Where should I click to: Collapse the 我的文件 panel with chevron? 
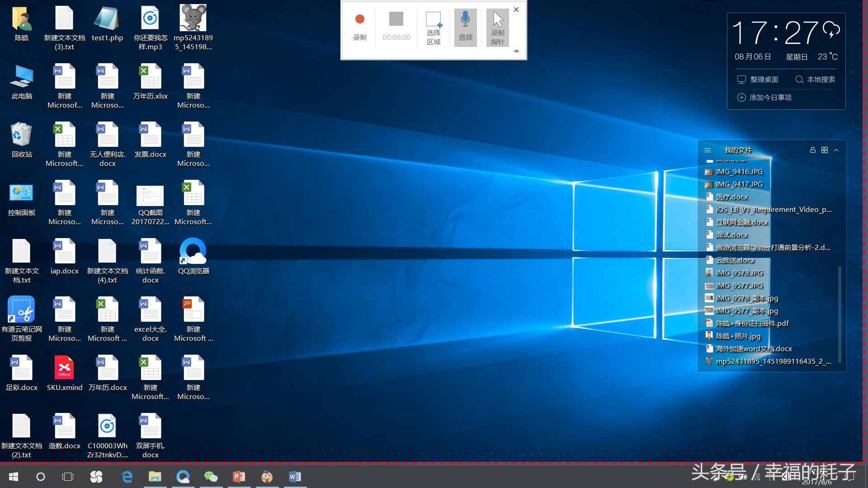[836, 150]
